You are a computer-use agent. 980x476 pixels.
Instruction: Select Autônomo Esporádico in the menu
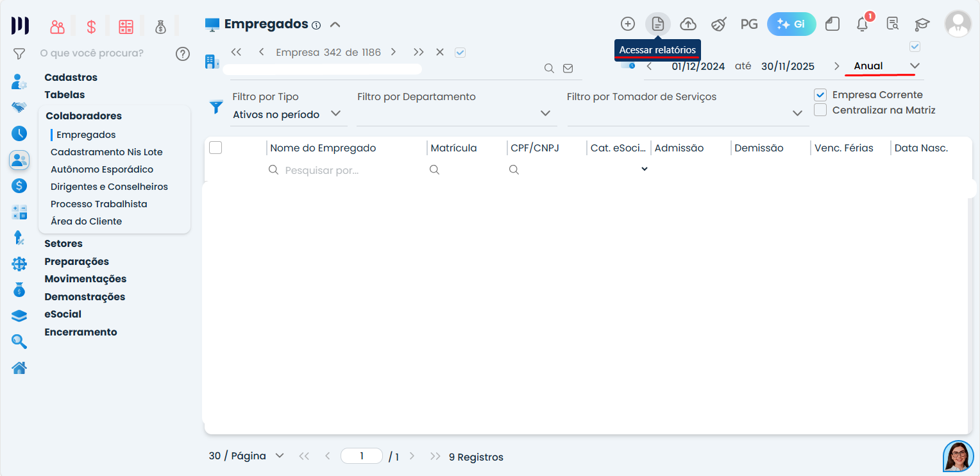coord(102,169)
